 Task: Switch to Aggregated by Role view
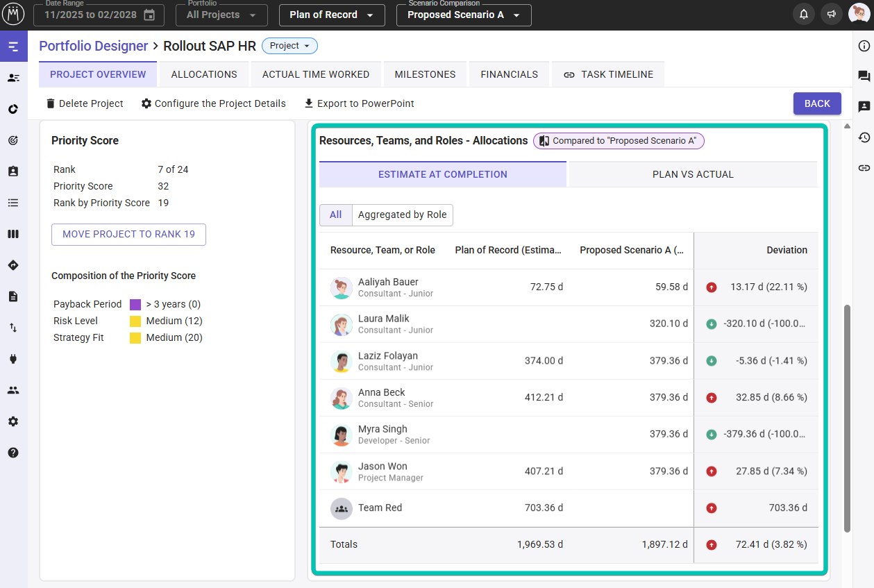(x=402, y=215)
